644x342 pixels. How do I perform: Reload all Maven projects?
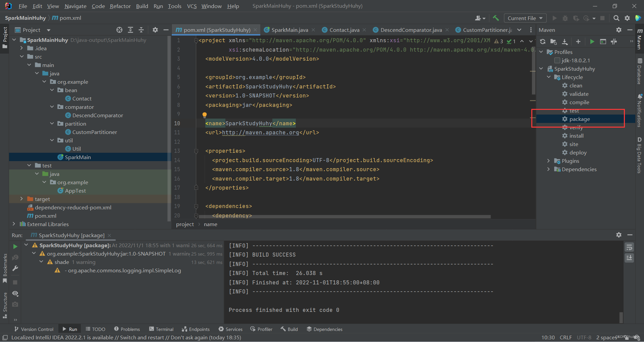(x=543, y=42)
